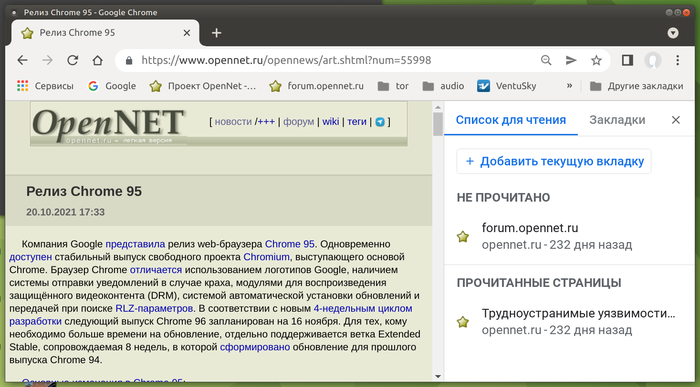Go back to the previous page

click(x=22, y=60)
